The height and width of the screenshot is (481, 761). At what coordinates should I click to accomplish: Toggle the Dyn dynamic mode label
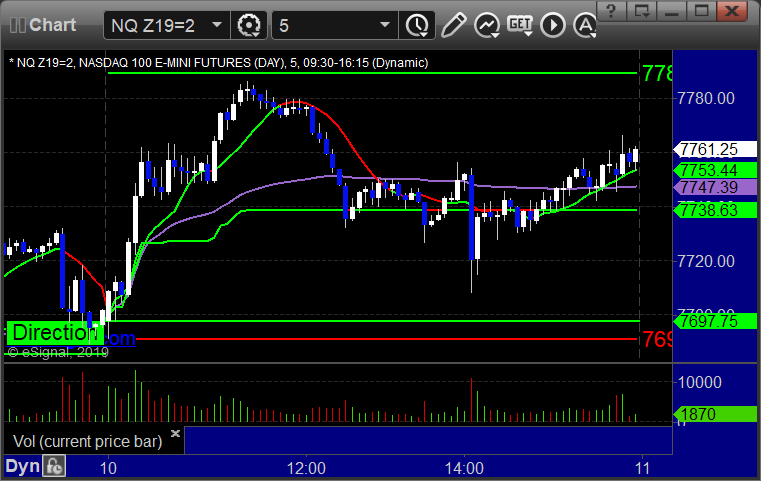(x=22, y=466)
